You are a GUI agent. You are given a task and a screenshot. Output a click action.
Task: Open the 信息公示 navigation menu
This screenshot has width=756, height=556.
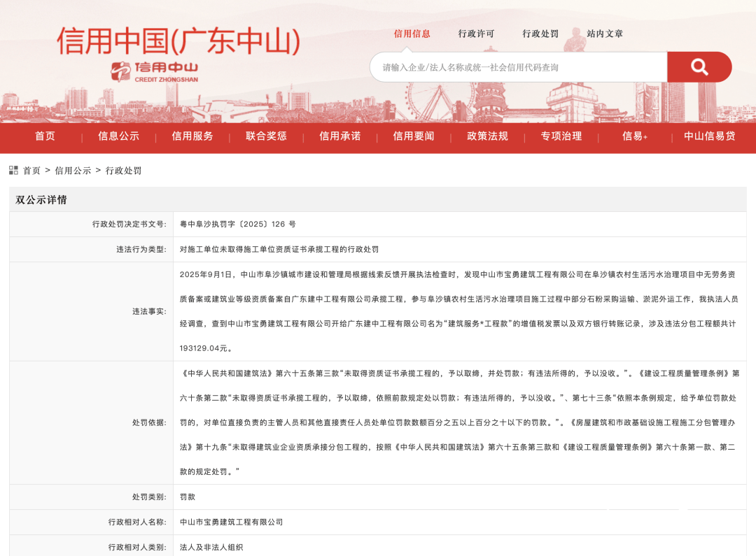118,136
